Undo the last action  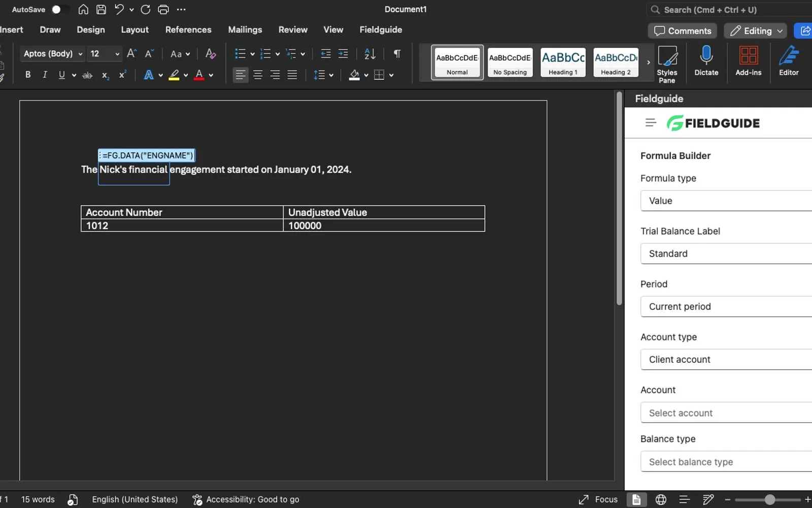pyautogui.click(x=119, y=9)
